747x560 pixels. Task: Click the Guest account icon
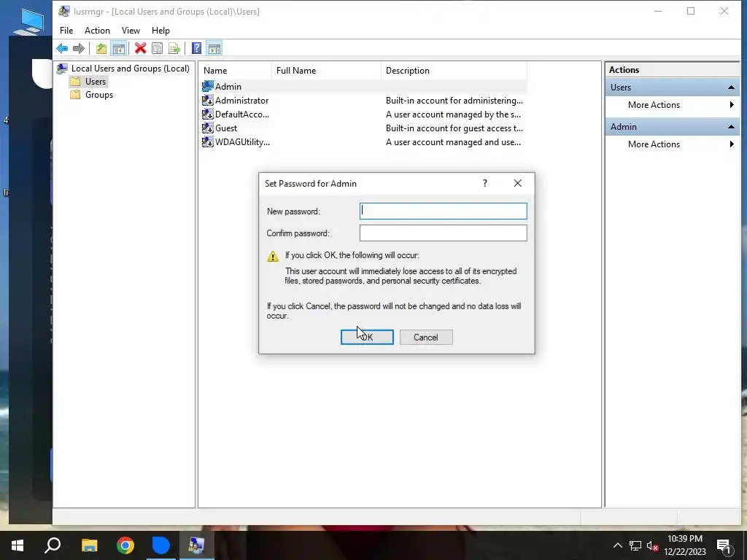click(x=208, y=128)
